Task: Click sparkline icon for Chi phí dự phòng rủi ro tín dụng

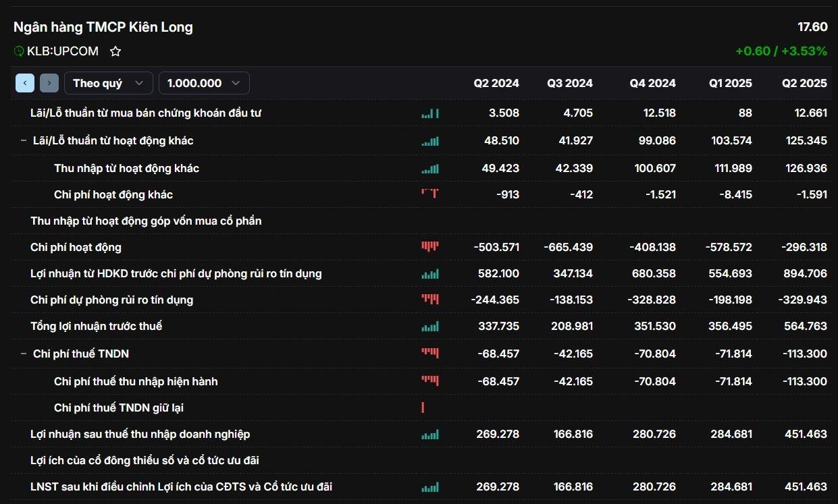Action: point(430,300)
